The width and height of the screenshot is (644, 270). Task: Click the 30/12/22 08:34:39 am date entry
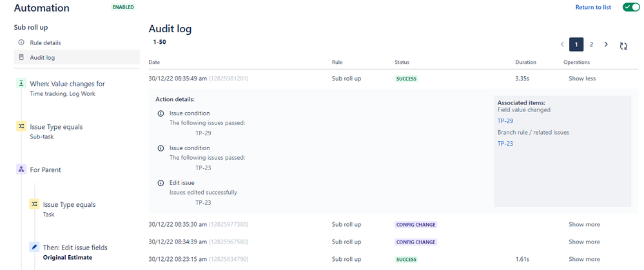177,242
